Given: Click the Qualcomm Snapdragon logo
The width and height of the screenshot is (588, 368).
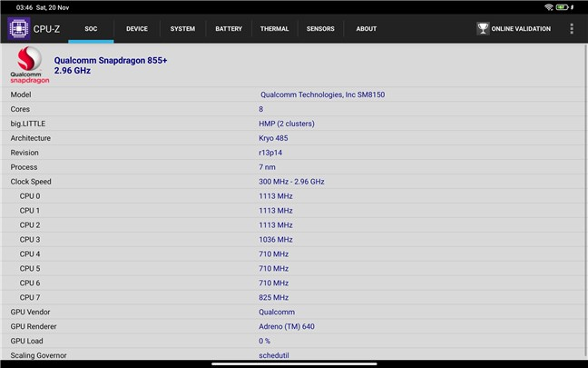Looking at the screenshot, I should (30, 65).
